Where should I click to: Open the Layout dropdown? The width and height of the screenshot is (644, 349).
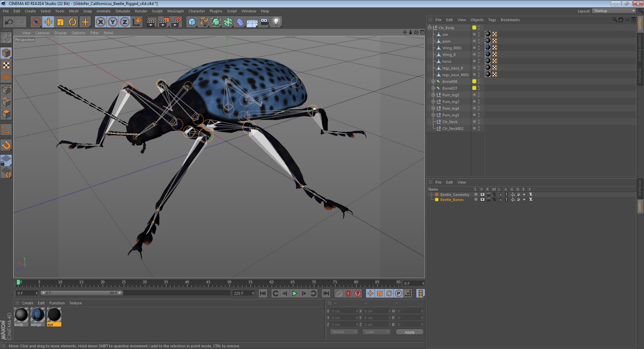pos(614,11)
